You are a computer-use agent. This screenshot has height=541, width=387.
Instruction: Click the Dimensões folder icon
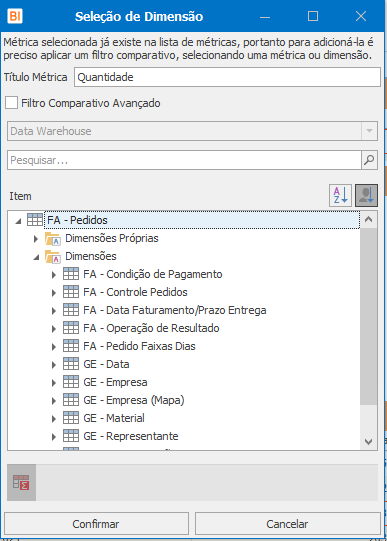click(x=53, y=256)
